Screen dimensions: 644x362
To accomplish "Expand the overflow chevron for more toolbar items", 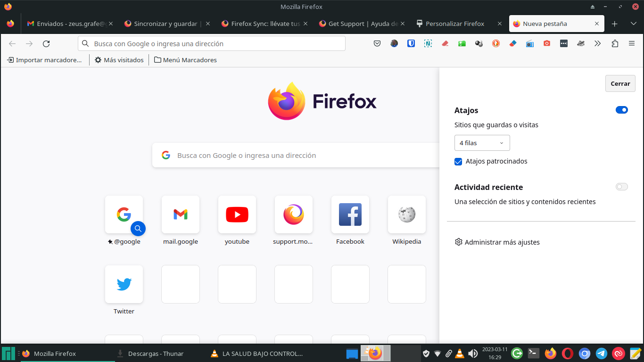I will click(598, 43).
